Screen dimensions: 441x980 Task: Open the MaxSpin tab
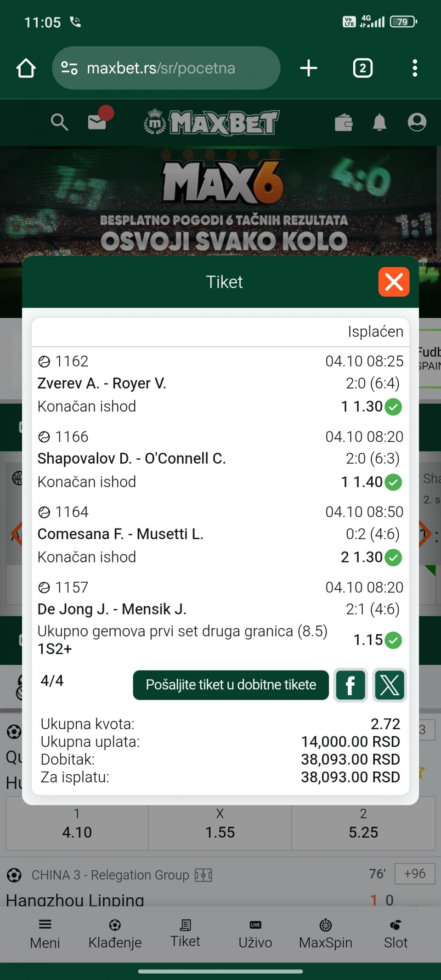tap(326, 934)
